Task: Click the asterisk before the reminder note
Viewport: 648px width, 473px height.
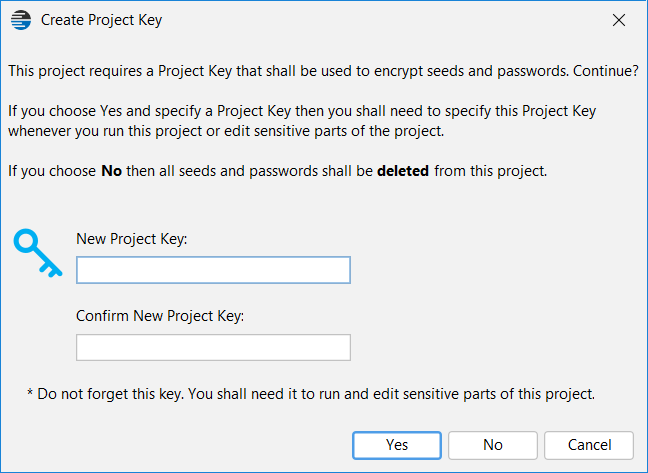Action: pos(30,392)
